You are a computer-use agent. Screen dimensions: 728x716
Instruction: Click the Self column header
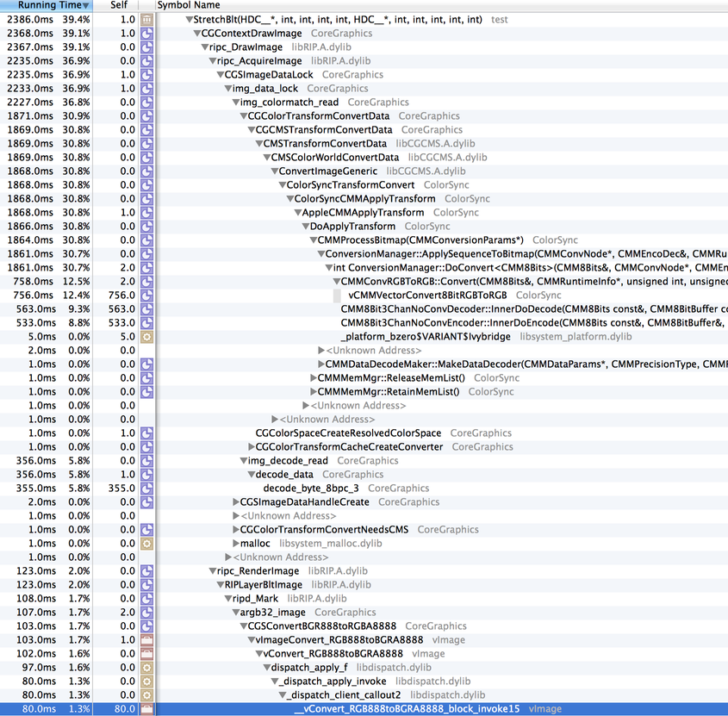(x=121, y=6)
